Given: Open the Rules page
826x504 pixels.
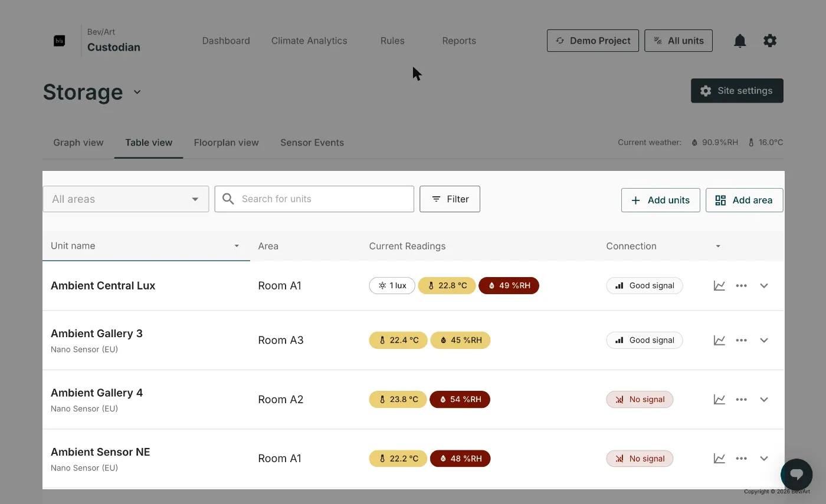Looking at the screenshot, I should [x=392, y=41].
